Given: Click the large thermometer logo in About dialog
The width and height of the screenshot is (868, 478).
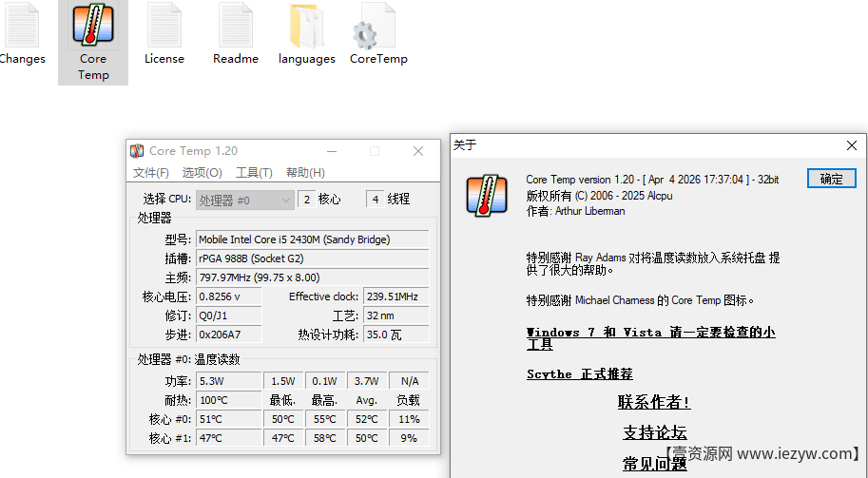Looking at the screenshot, I should coord(487,195).
